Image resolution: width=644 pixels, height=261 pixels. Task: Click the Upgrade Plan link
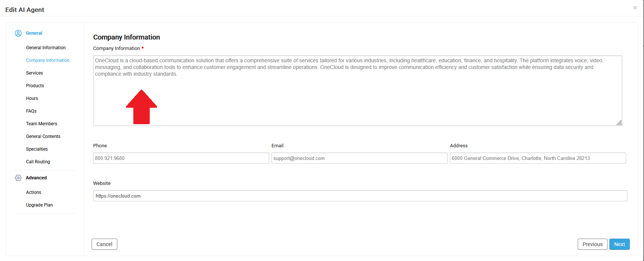(x=39, y=205)
